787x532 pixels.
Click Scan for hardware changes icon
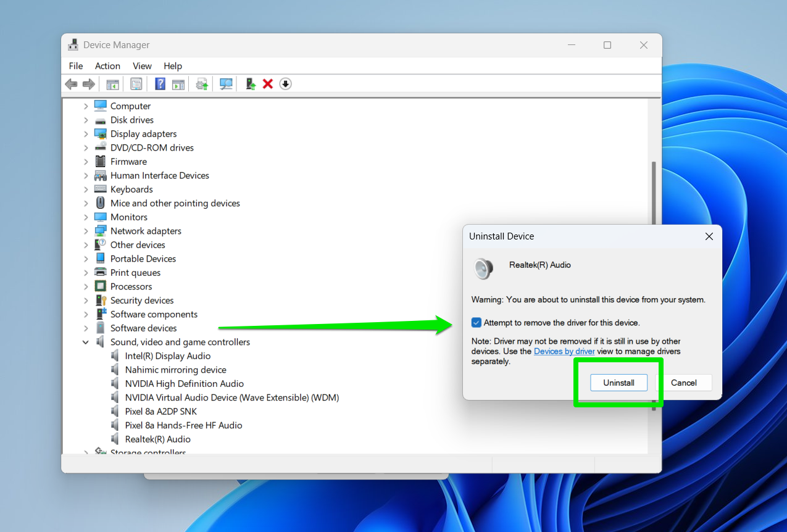click(x=226, y=84)
